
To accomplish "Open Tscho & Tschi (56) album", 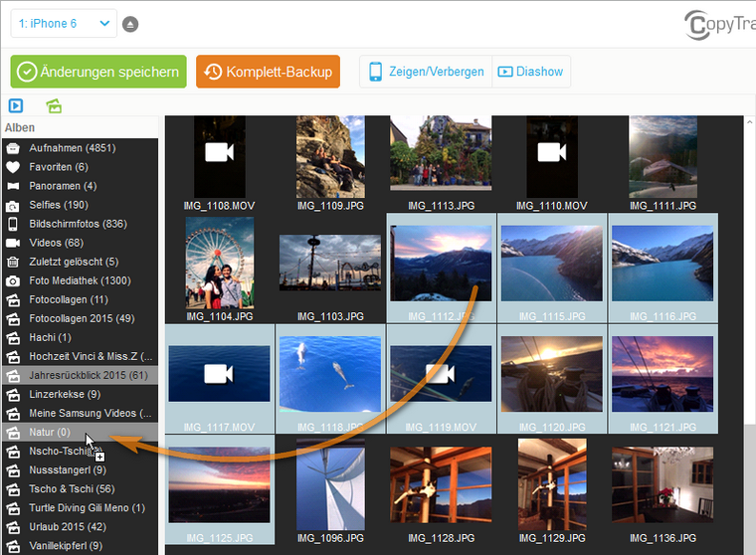I will [x=80, y=489].
